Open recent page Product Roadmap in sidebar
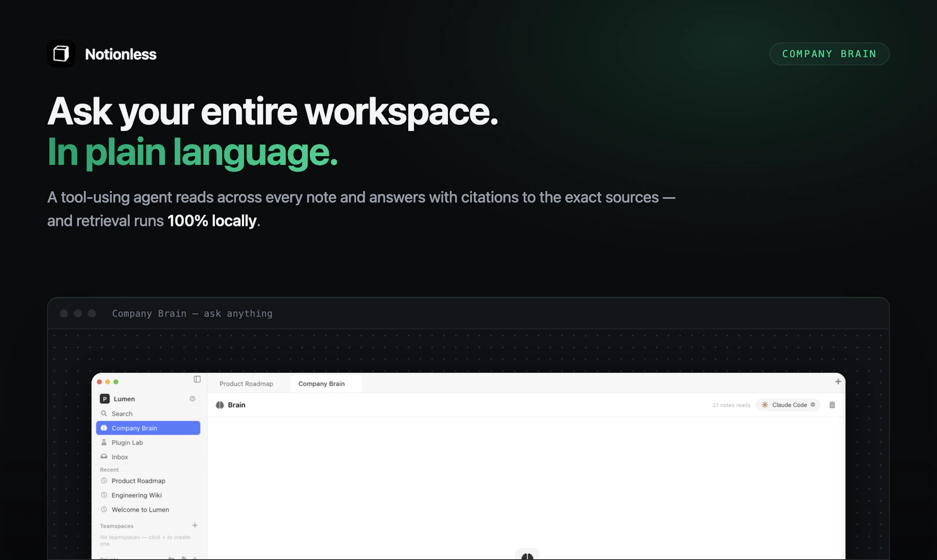The image size is (937, 560). pyautogui.click(x=148, y=481)
